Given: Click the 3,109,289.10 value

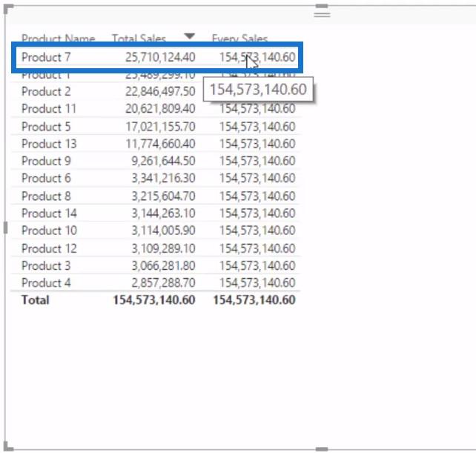Looking at the screenshot, I should point(163,248).
